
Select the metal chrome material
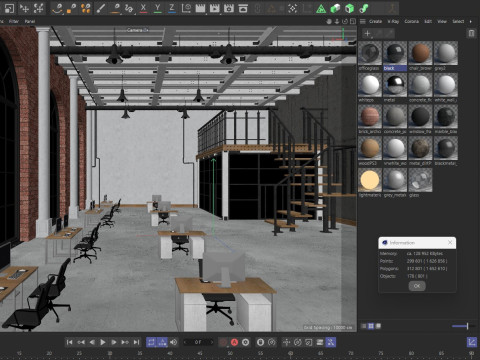(395, 85)
